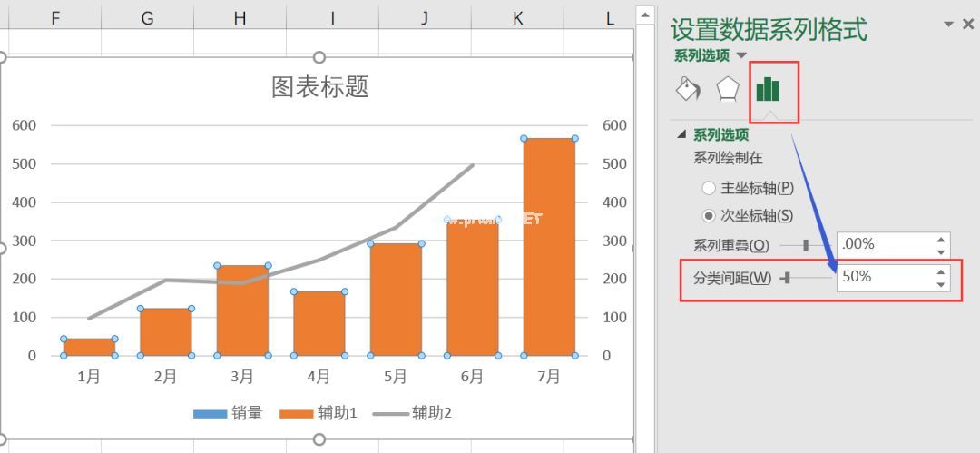
Task: Select the 辅助1 legend entry
Action: coord(318,413)
